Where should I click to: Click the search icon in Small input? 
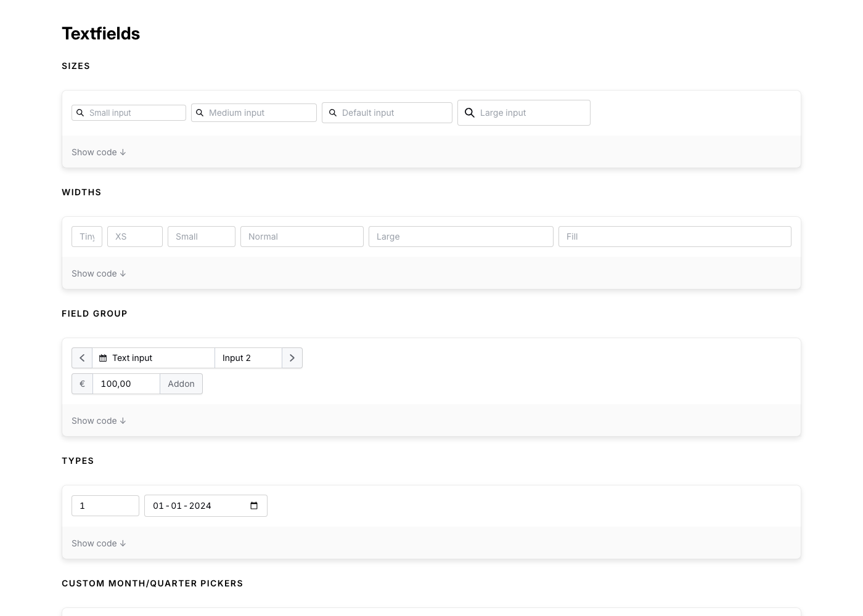(80, 113)
